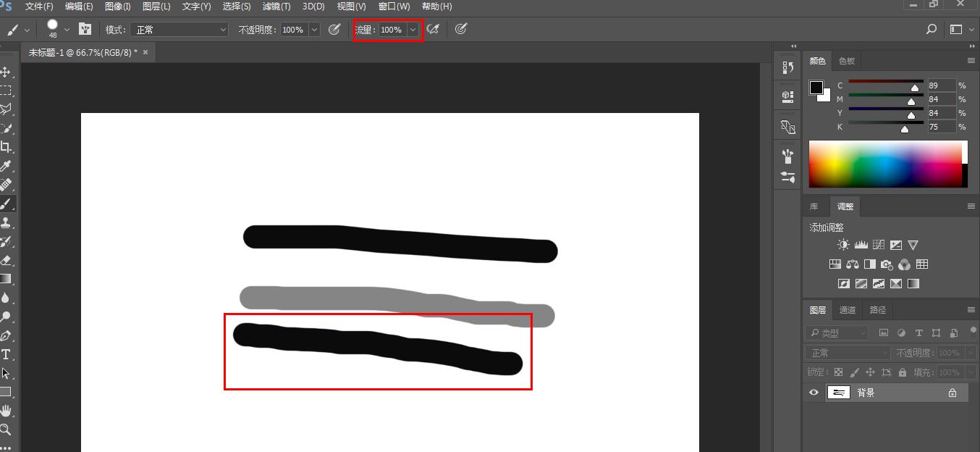Toggle type layer filter icon
980x452 pixels.
click(x=918, y=333)
